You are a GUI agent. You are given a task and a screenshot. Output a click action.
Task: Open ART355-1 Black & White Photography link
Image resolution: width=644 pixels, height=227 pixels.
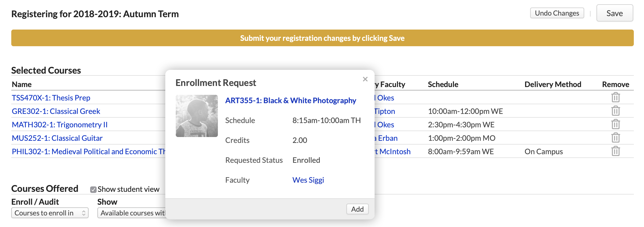point(291,100)
